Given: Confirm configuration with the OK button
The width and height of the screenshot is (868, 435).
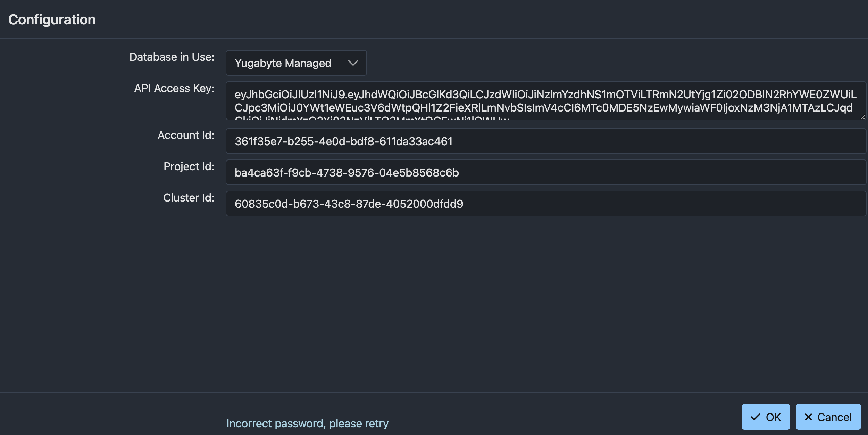Looking at the screenshot, I should coord(766,417).
